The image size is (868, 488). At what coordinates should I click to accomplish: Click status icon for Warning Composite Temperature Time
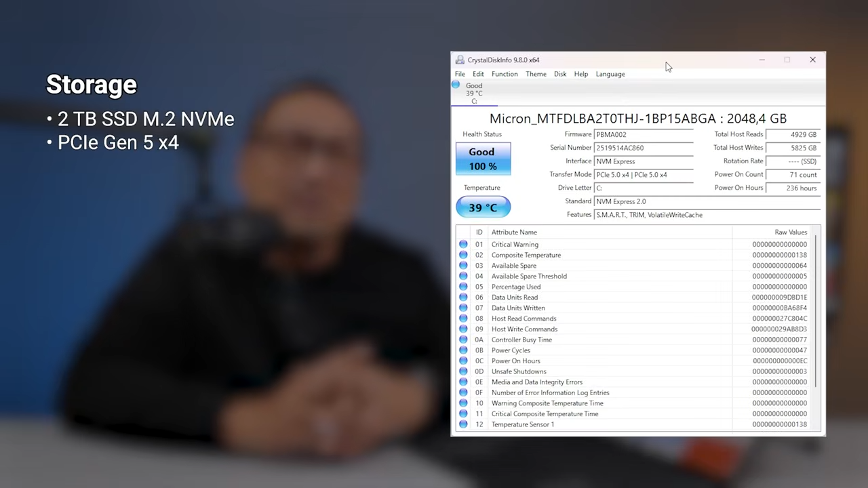(x=463, y=403)
